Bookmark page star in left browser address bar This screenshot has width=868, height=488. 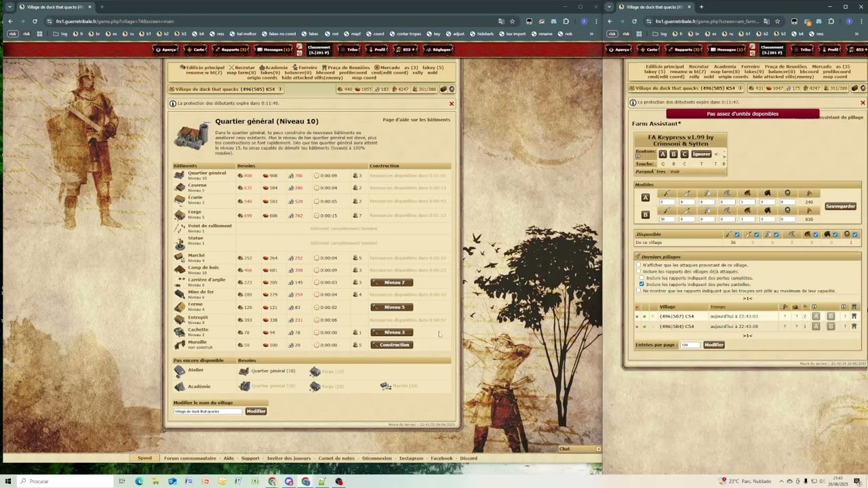click(x=512, y=21)
